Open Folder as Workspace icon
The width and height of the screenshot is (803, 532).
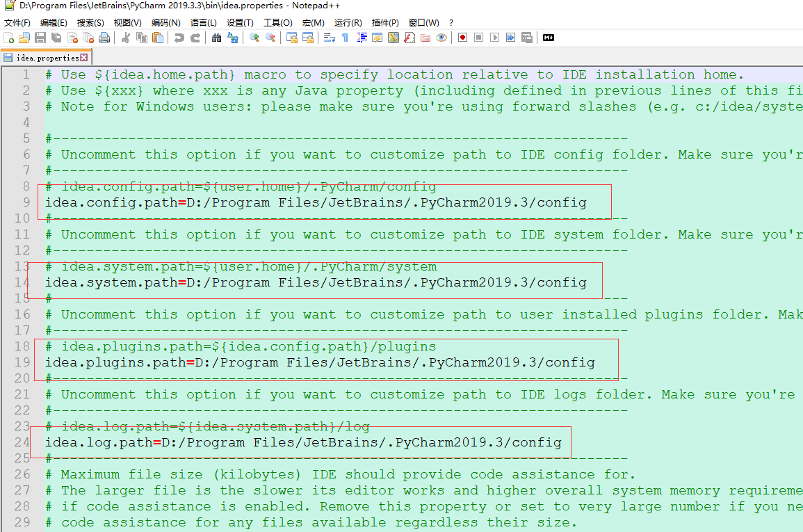click(425, 38)
